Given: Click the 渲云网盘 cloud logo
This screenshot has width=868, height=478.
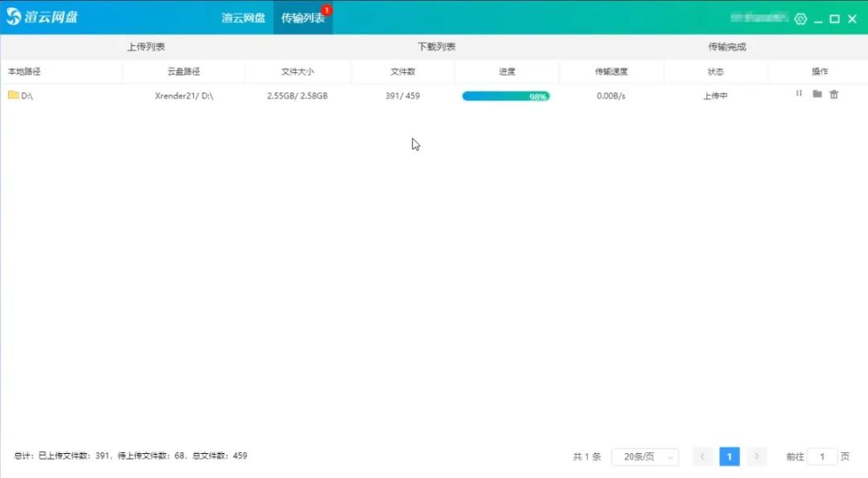Looking at the screenshot, I should tap(14, 17).
